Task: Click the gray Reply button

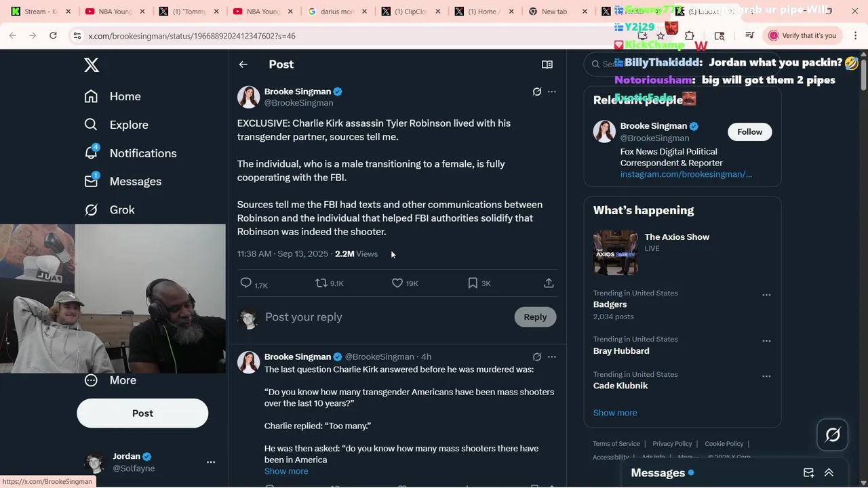Action: [535, 317]
